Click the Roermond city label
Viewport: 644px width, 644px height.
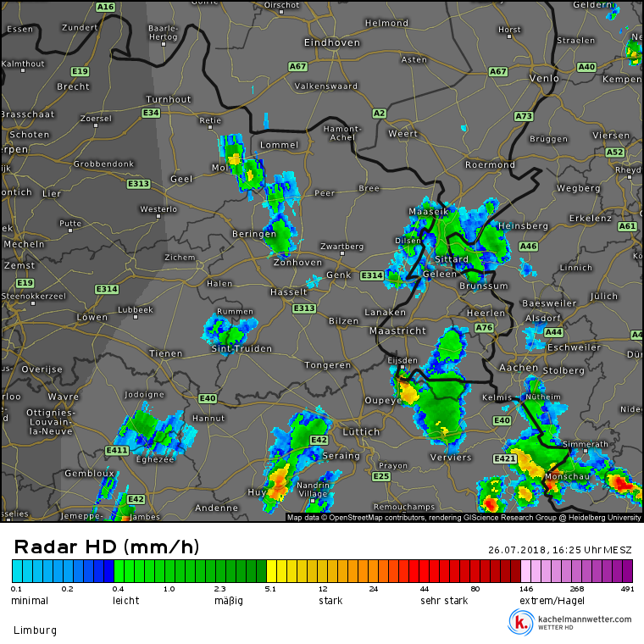pyautogui.click(x=490, y=164)
